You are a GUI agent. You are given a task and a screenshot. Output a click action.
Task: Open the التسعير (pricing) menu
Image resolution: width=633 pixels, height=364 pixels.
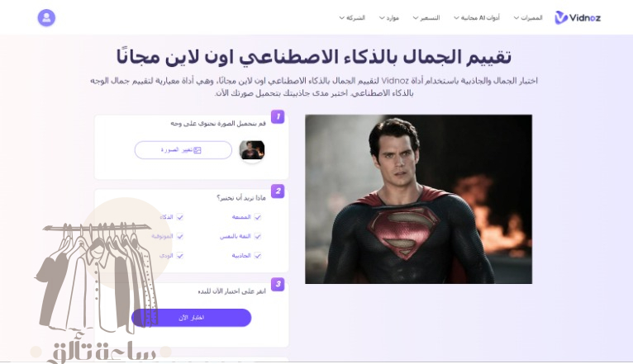pos(426,17)
